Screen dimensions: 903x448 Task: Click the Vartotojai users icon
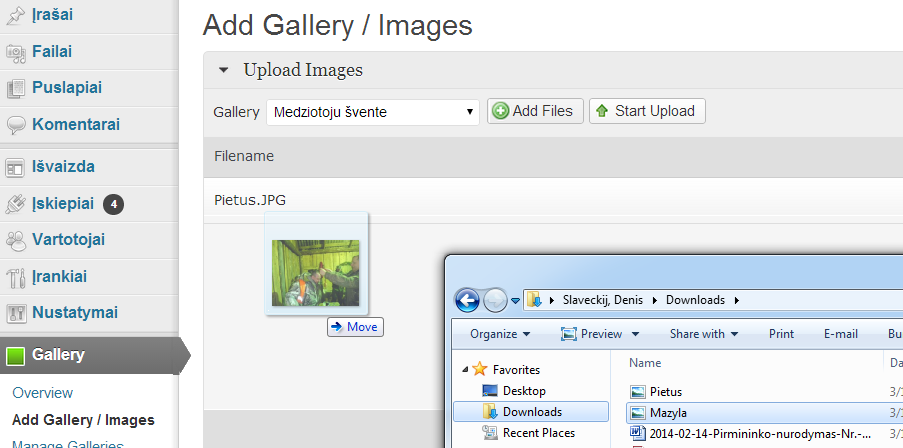(16, 240)
